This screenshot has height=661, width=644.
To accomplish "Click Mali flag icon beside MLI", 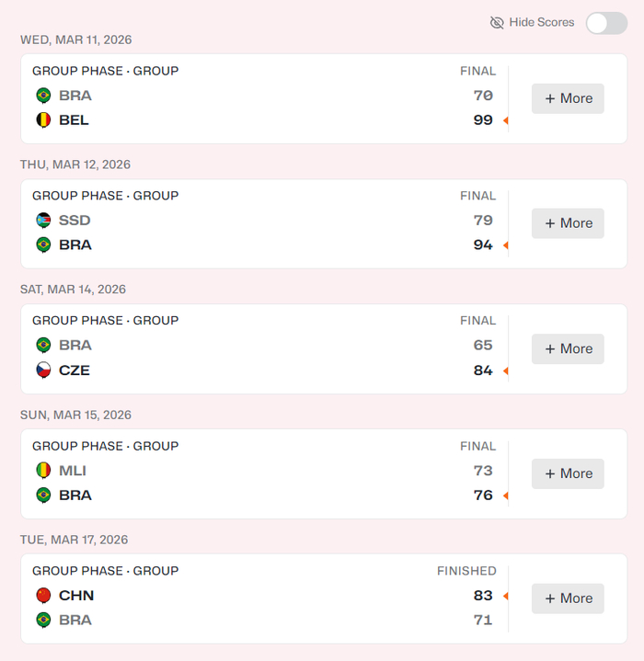I will click(43, 471).
